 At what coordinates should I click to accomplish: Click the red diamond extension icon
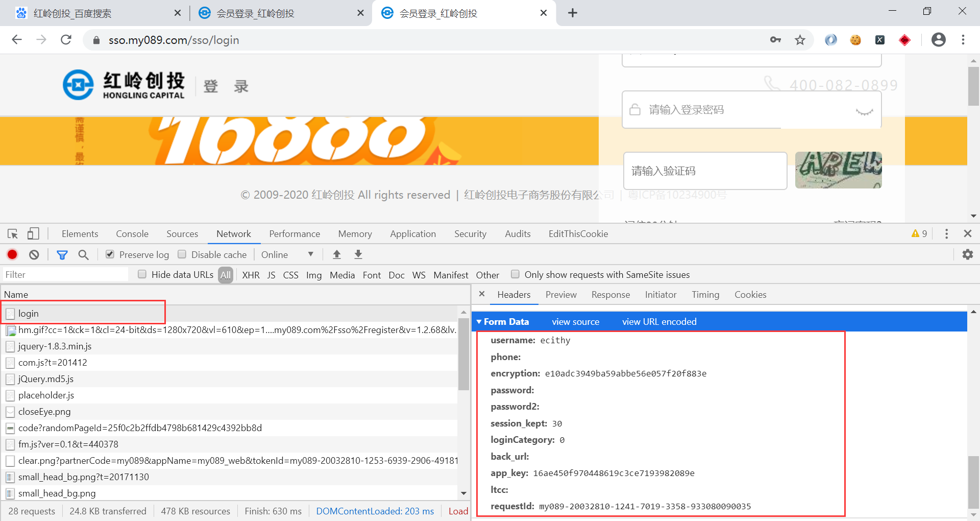pos(904,40)
